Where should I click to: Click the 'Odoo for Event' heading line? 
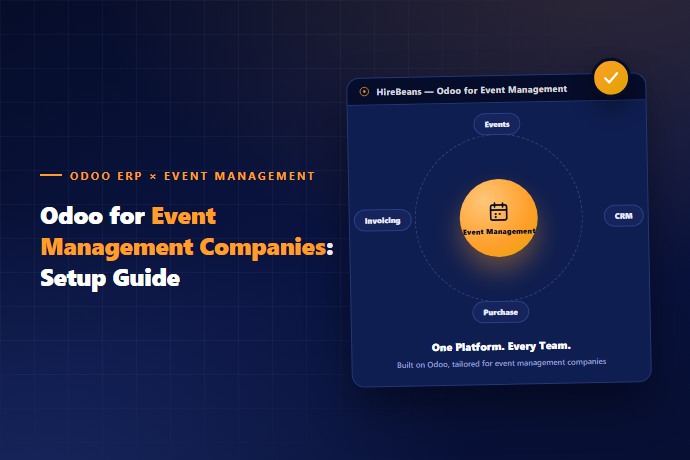tap(128, 216)
